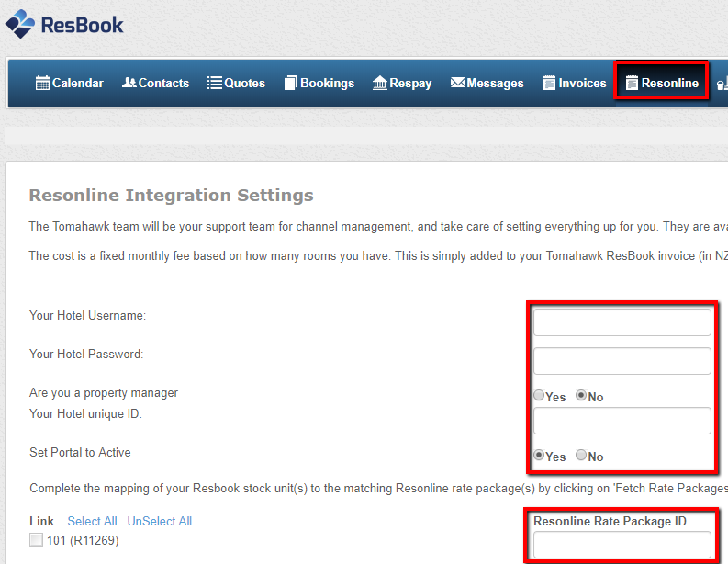Open the Respay menu item

(402, 83)
